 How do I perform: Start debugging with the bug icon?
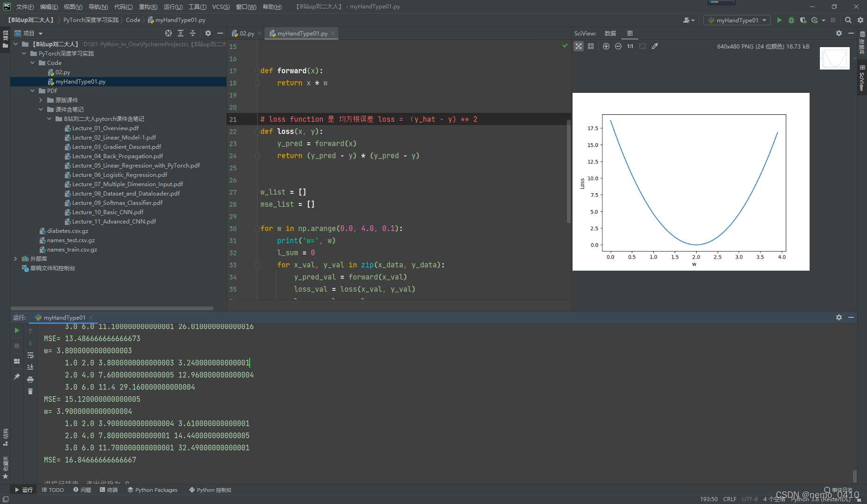[x=791, y=20]
